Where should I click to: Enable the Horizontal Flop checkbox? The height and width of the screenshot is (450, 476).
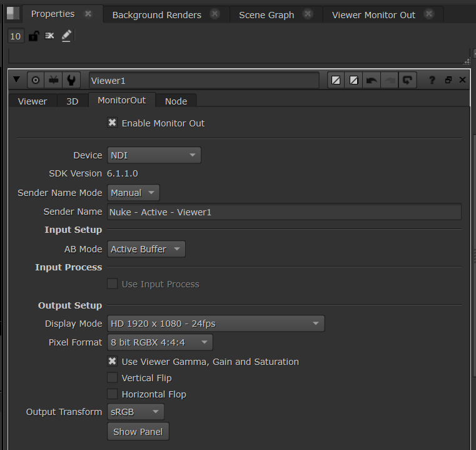click(113, 394)
